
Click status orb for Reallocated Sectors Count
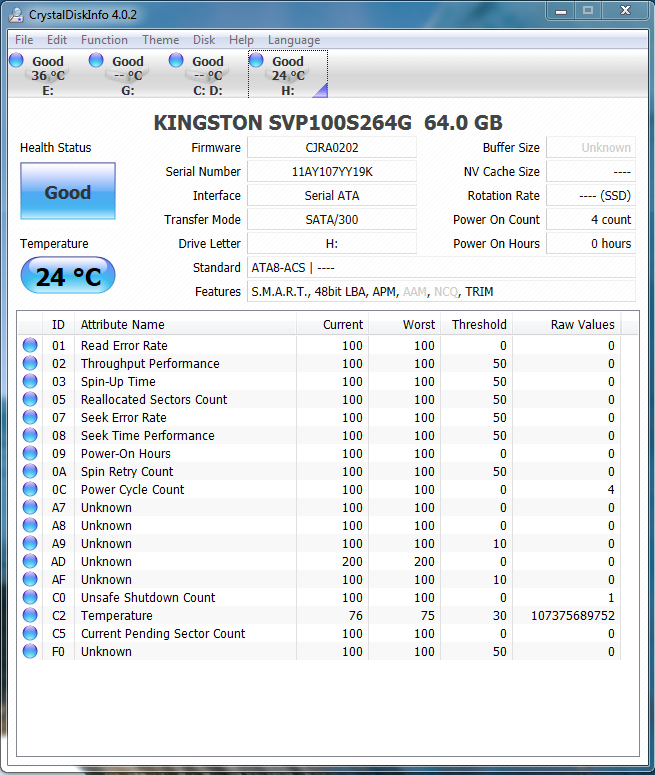coord(30,399)
